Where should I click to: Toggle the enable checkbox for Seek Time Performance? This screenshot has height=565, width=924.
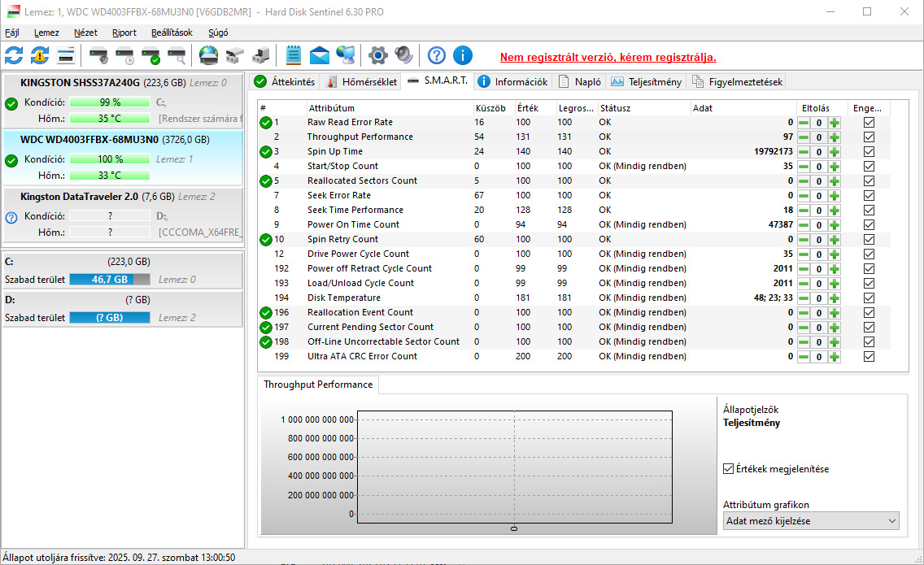(869, 211)
